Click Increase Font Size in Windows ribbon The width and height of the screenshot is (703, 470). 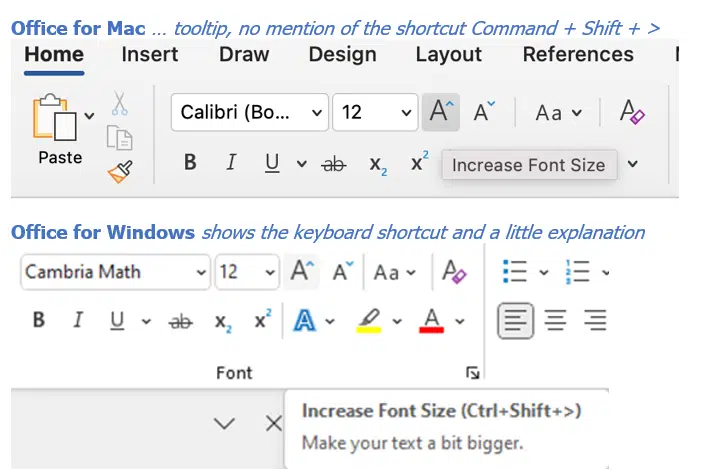point(302,271)
